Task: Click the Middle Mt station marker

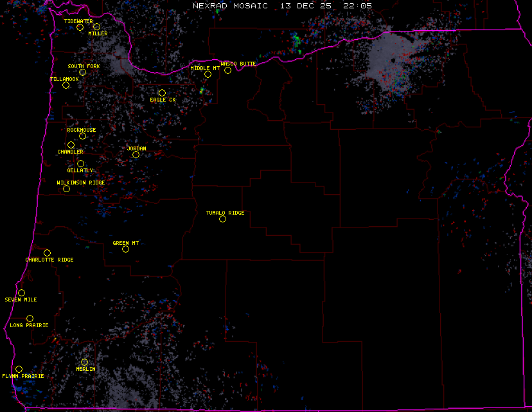Action: 208,74
